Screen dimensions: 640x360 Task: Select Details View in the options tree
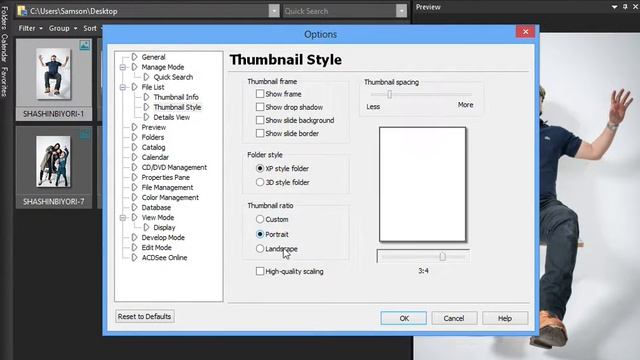coord(171,117)
